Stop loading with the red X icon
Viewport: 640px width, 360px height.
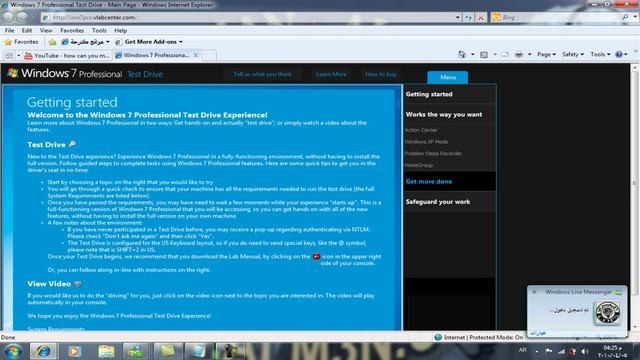[x=481, y=18]
